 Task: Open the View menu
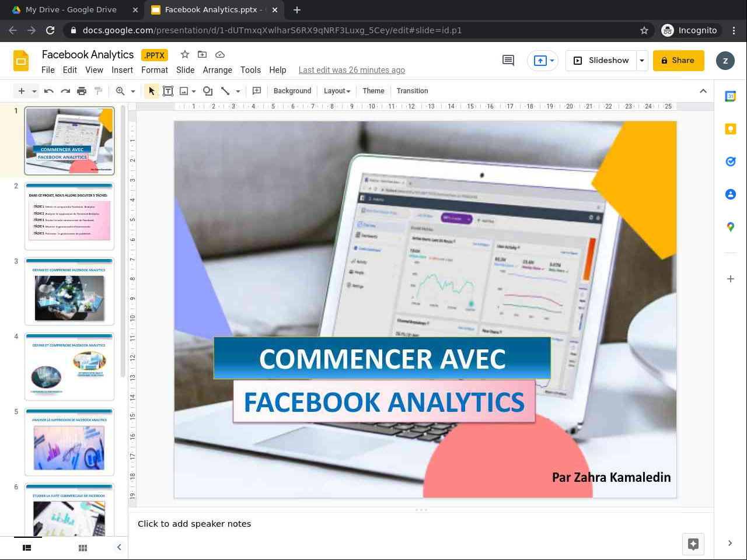pos(95,70)
